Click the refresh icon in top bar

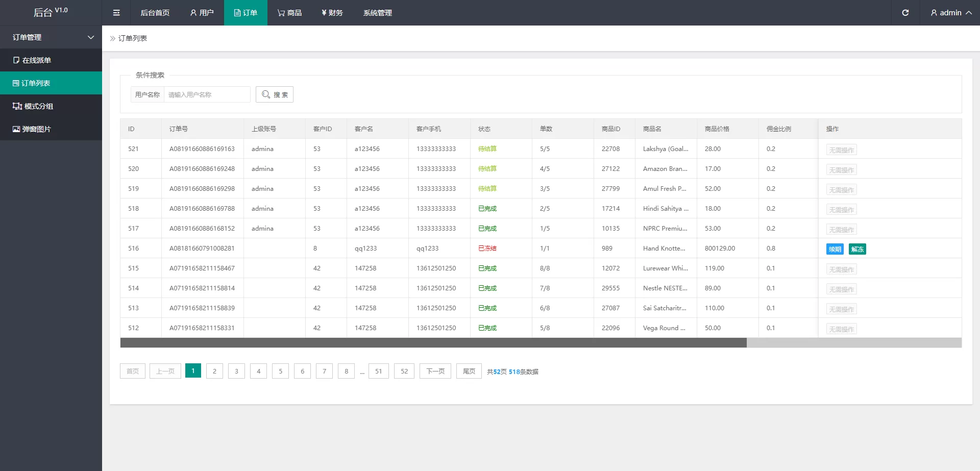(x=905, y=13)
